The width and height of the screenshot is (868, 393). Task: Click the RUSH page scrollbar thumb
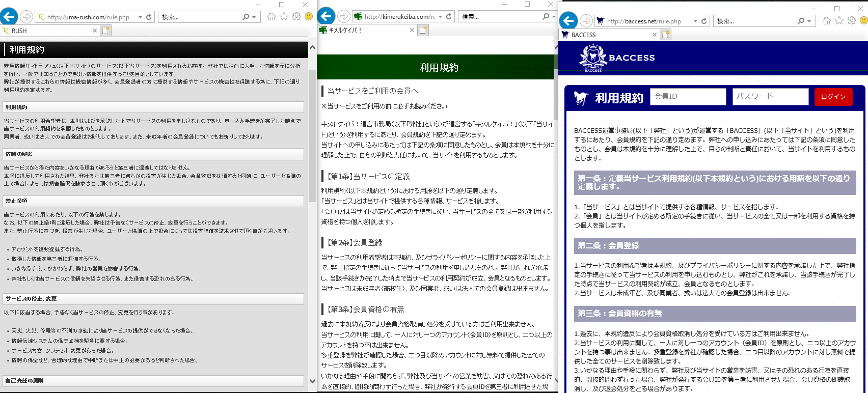(x=312, y=136)
